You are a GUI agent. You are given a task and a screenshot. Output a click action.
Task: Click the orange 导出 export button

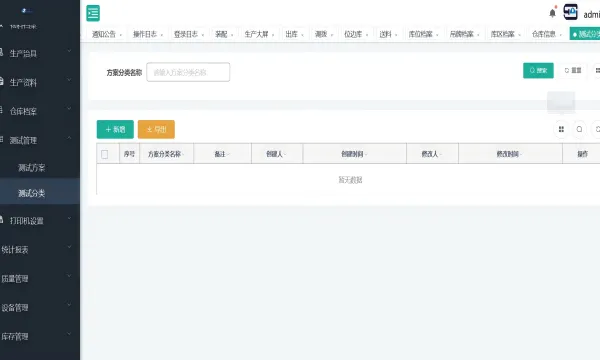[x=156, y=129]
